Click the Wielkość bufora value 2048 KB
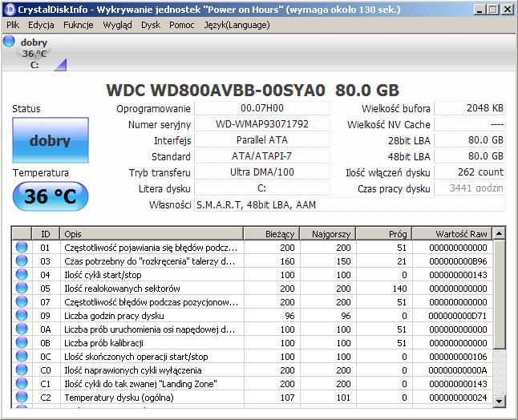This screenshot has height=420, width=518. [x=470, y=108]
